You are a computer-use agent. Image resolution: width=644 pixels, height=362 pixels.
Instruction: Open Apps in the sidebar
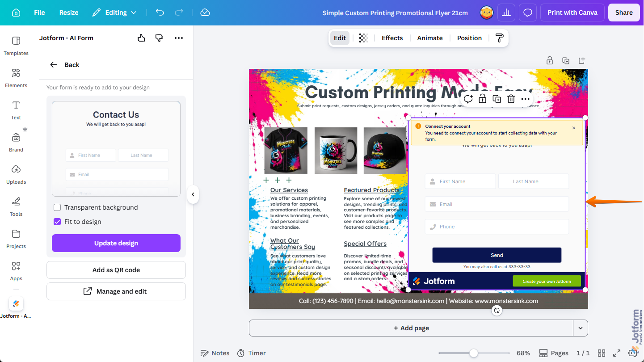16,271
